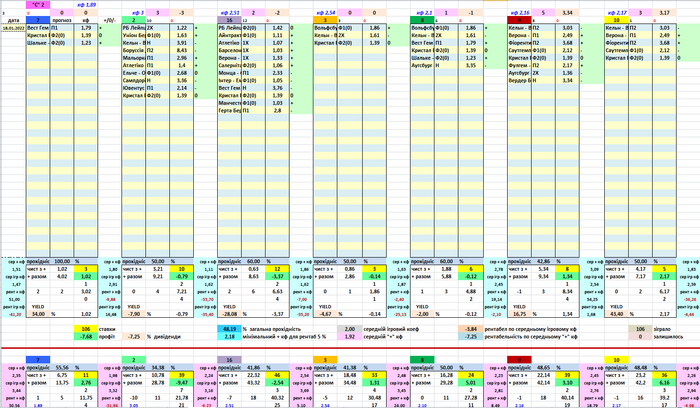
Task: Click the Фулгем match cell
Action: [x=519, y=65]
